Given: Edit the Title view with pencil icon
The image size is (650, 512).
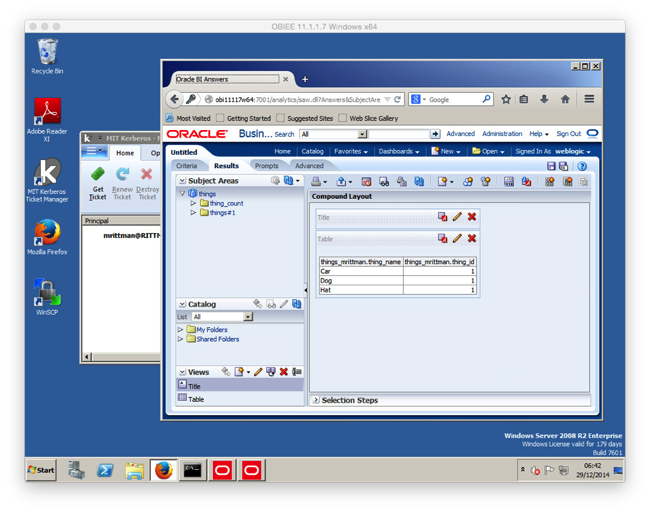Looking at the screenshot, I should [x=457, y=216].
